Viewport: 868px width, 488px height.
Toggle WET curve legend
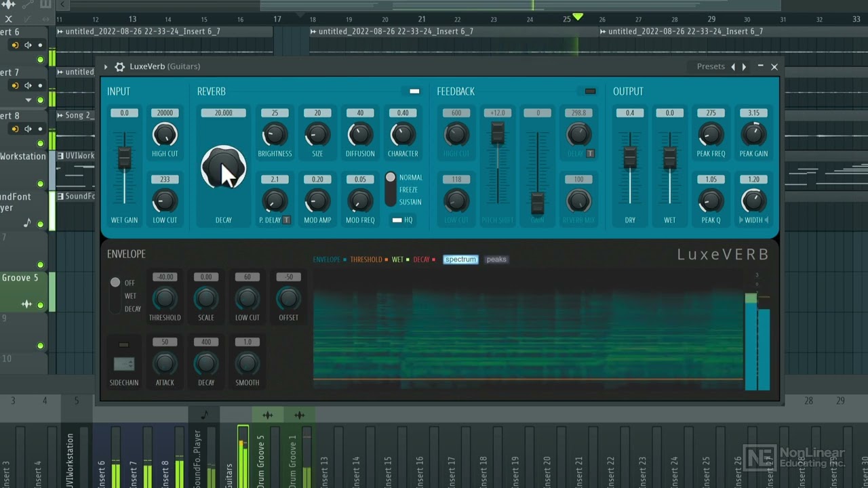(400, 260)
